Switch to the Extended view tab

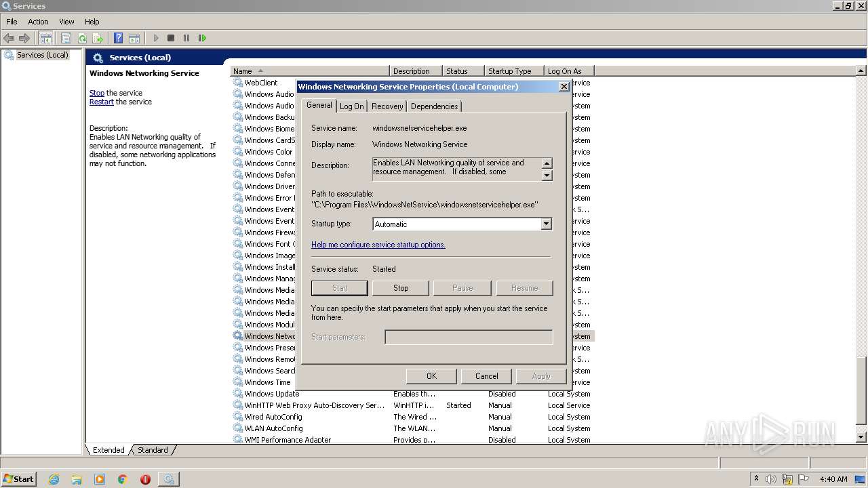(x=108, y=450)
